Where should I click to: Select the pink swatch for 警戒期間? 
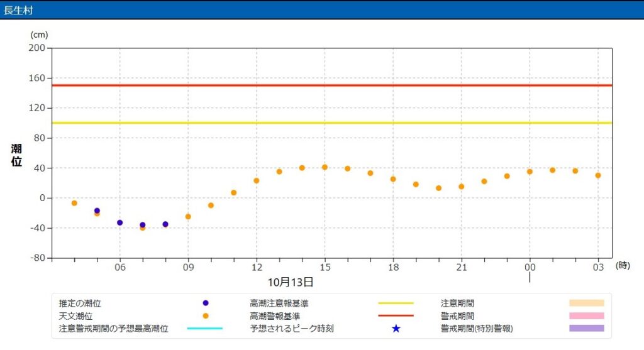[587, 315]
